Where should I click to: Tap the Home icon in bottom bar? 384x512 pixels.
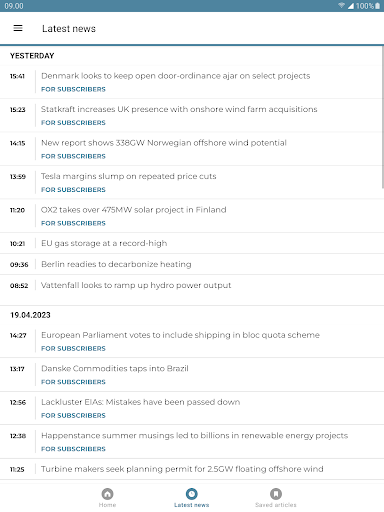pos(107,494)
